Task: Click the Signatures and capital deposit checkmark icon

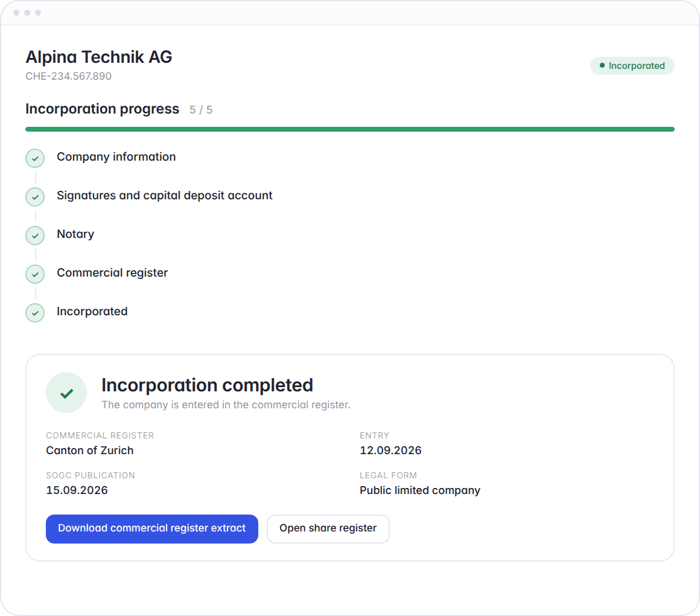Action: [x=35, y=197]
